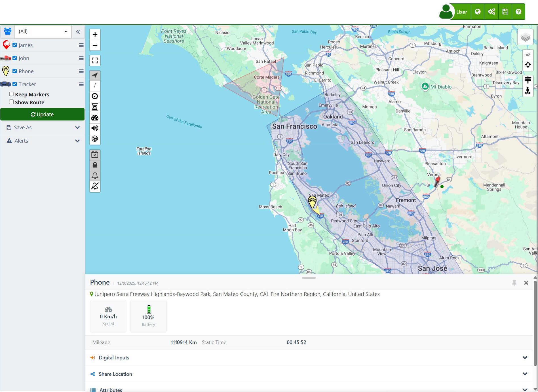Viewport: 538px width, 392px height.
Task: Click the speedometer gauge tool icon
Action: tap(95, 118)
